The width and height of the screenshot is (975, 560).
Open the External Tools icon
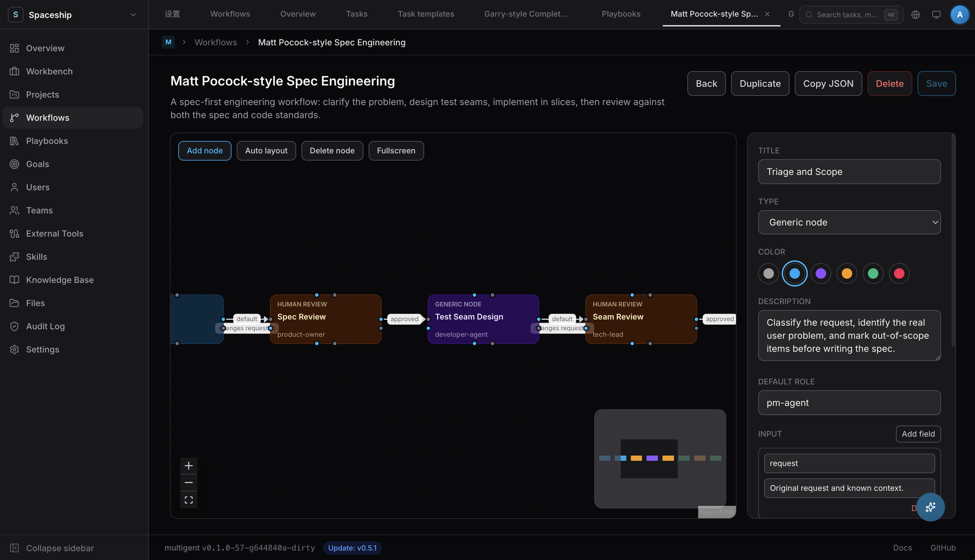14,233
